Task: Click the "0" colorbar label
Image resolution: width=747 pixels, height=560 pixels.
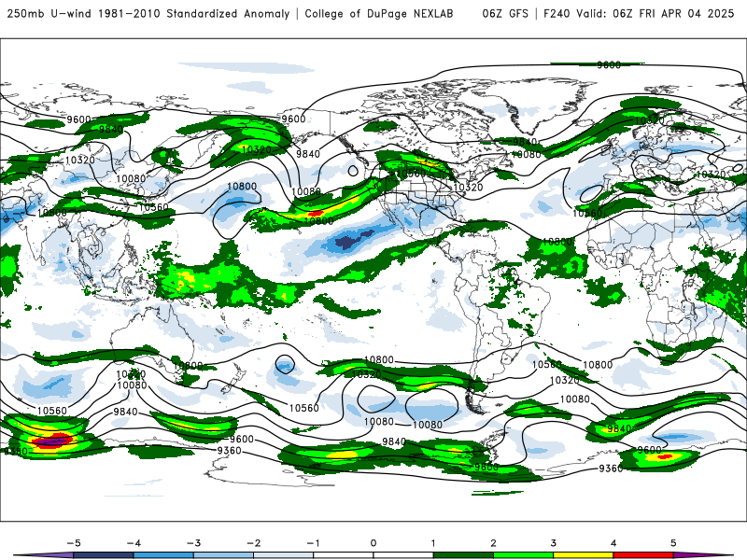Action: pyautogui.click(x=373, y=543)
